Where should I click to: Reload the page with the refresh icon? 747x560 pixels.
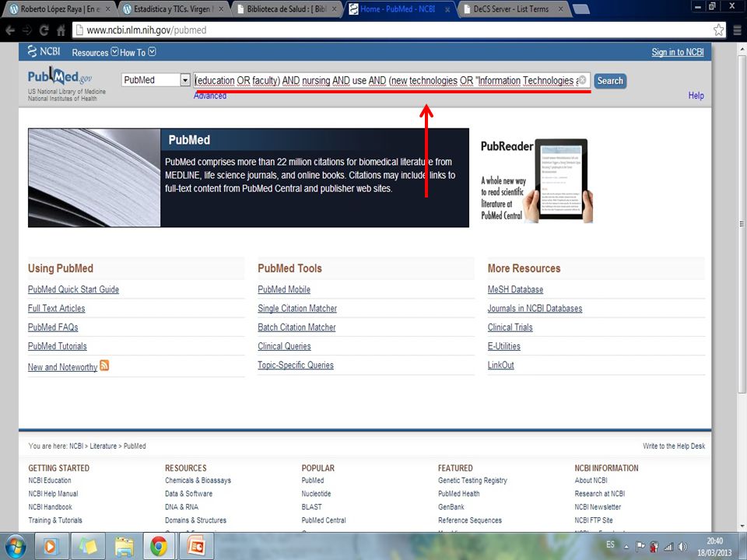[x=44, y=30]
